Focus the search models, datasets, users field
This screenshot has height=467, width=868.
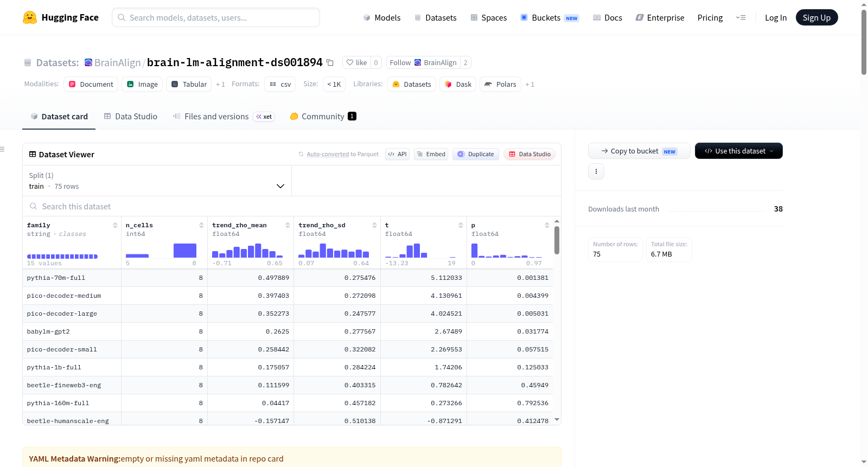pos(216,17)
